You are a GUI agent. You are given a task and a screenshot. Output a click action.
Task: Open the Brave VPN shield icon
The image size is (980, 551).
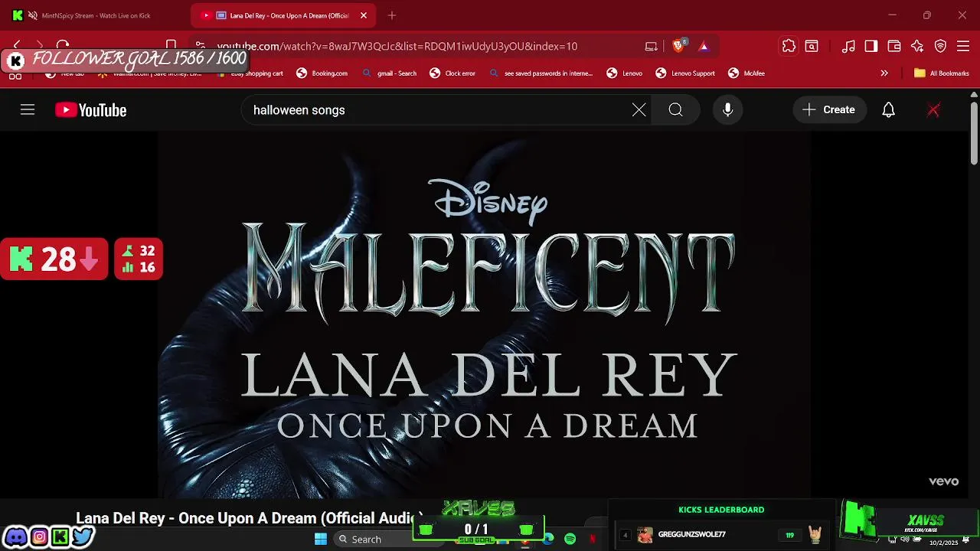[x=940, y=46]
